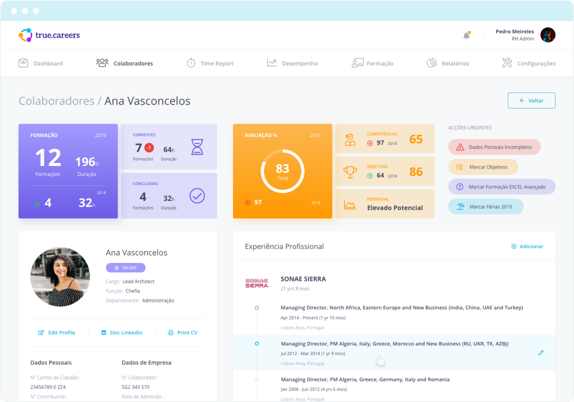Click the Sinc Linkedin link

pos(122,332)
